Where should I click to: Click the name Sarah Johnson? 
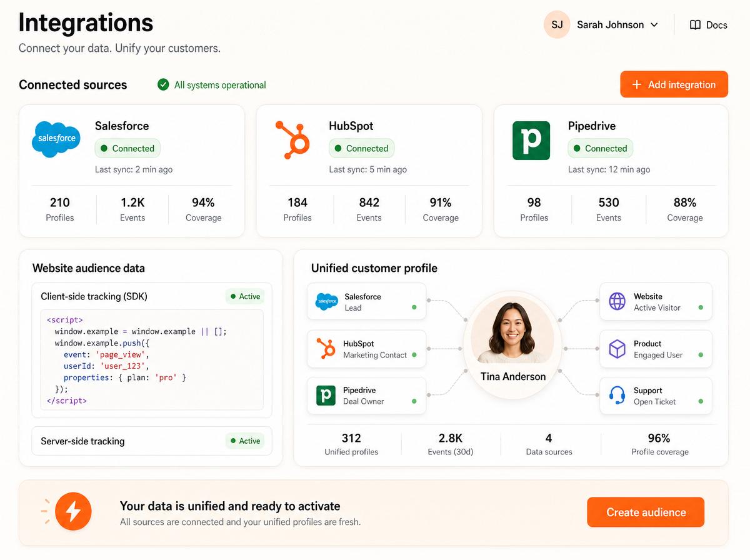coord(610,25)
